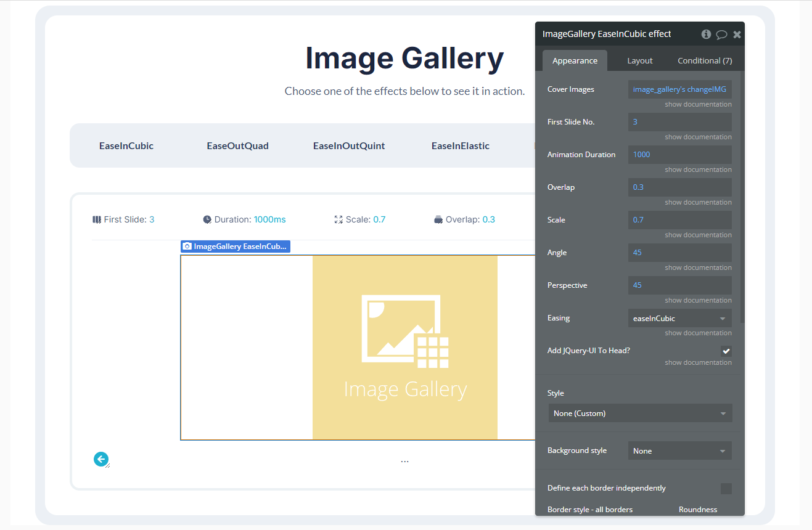This screenshot has height=530, width=812.
Task: Switch to the Layout tab
Action: [x=639, y=60]
